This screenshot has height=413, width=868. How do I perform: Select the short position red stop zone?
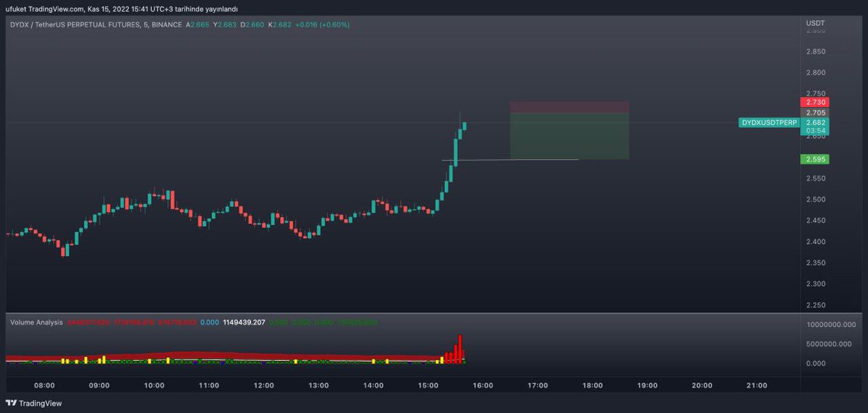coord(569,107)
